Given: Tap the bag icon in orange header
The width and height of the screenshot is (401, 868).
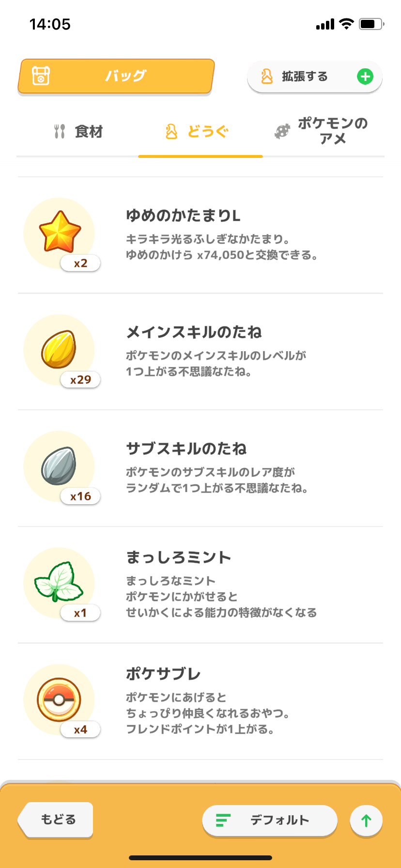Looking at the screenshot, I should point(41,76).
